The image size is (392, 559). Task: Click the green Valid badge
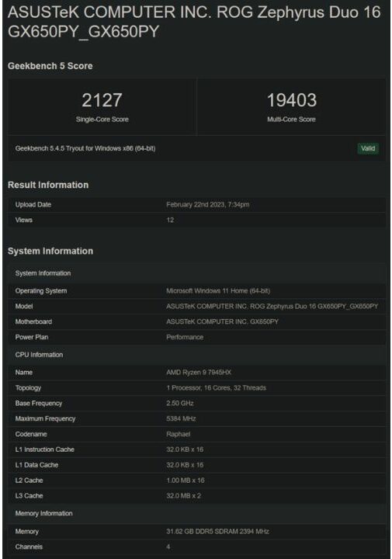368,148
